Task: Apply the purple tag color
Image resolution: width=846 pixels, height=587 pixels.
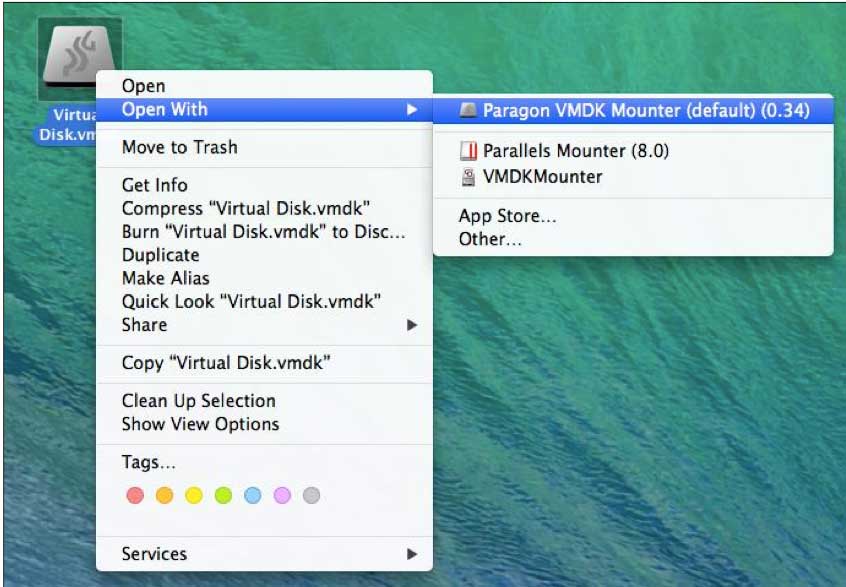Action: (x=282, y=495)
